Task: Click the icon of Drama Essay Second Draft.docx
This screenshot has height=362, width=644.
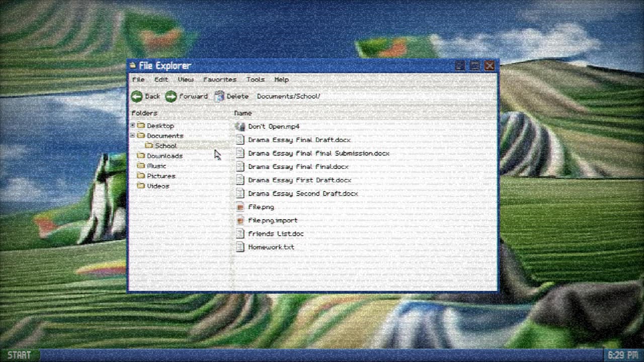Action: 240,194
